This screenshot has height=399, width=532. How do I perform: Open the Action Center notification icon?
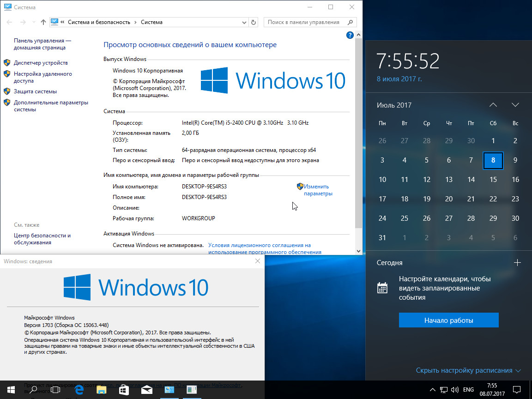[x=517, y=389]
